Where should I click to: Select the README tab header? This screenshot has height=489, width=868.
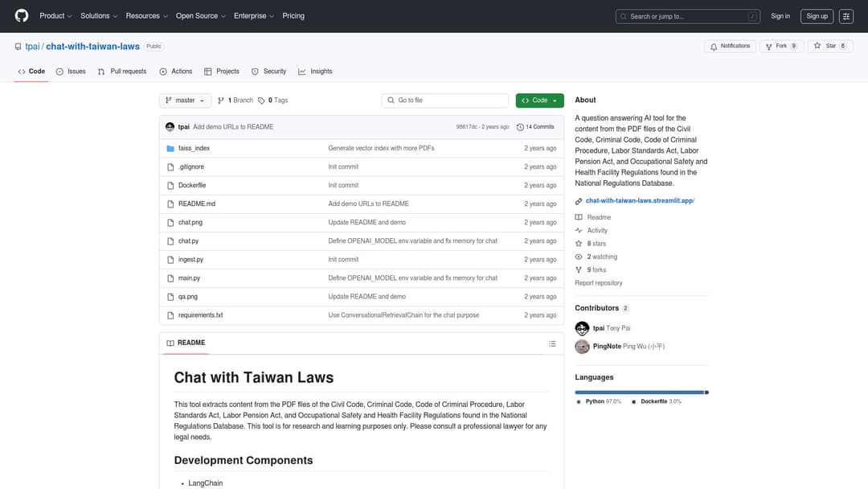186,343
